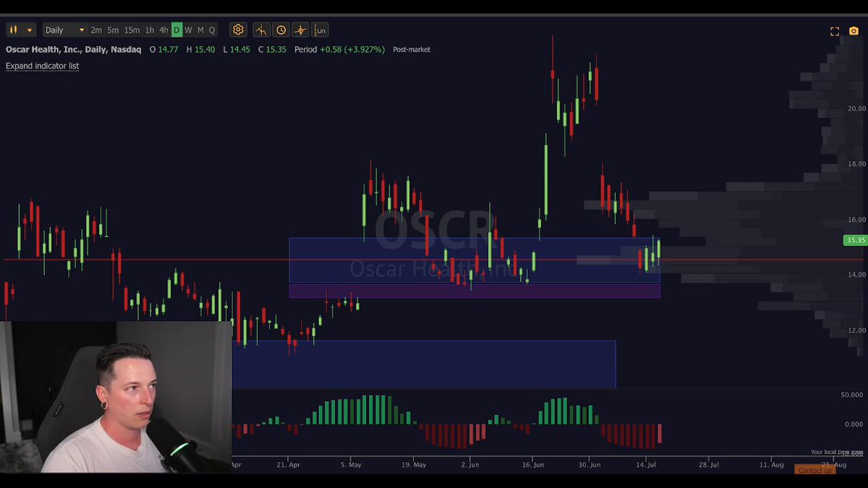Open the Daily timeframe dropdown
The image size is (868, 488).
pyautogui.click(x=64, y=30)
